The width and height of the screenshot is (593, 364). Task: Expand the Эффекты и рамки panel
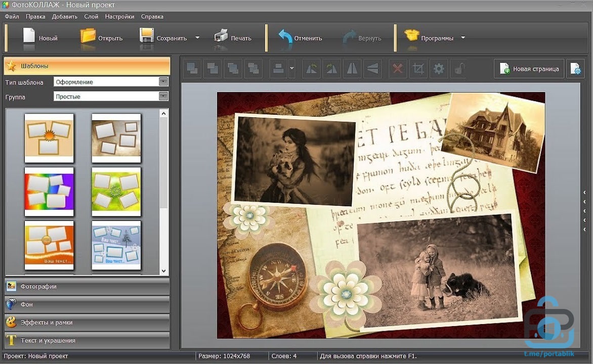pyautogui.click(x=87, y=323)
